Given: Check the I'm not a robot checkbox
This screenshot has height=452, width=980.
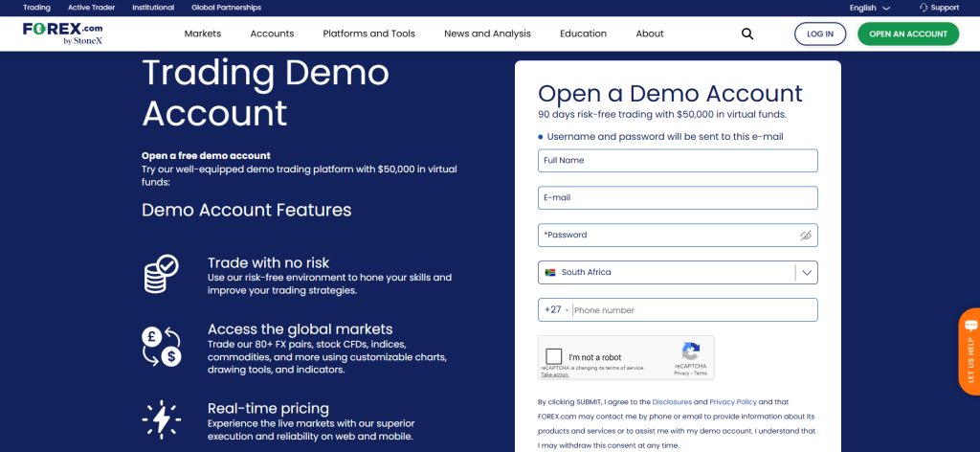Looking at the screenshot, I should (554, 357).
